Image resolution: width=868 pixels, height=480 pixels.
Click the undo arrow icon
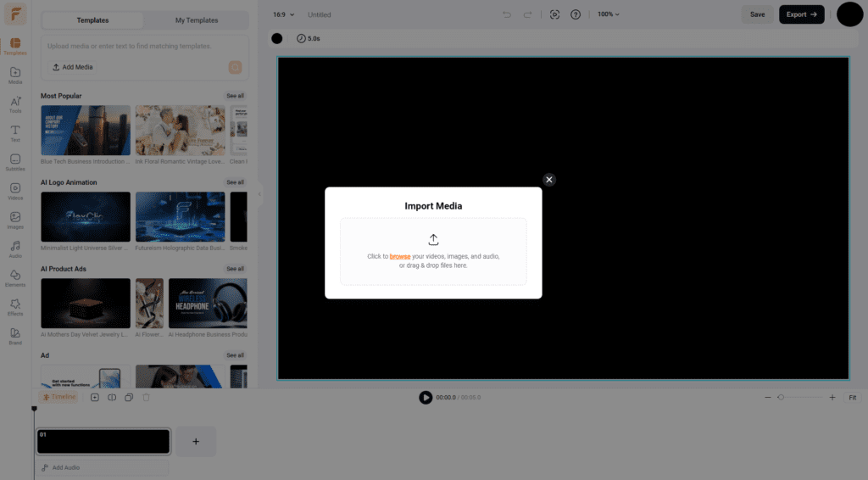(507, 14)
